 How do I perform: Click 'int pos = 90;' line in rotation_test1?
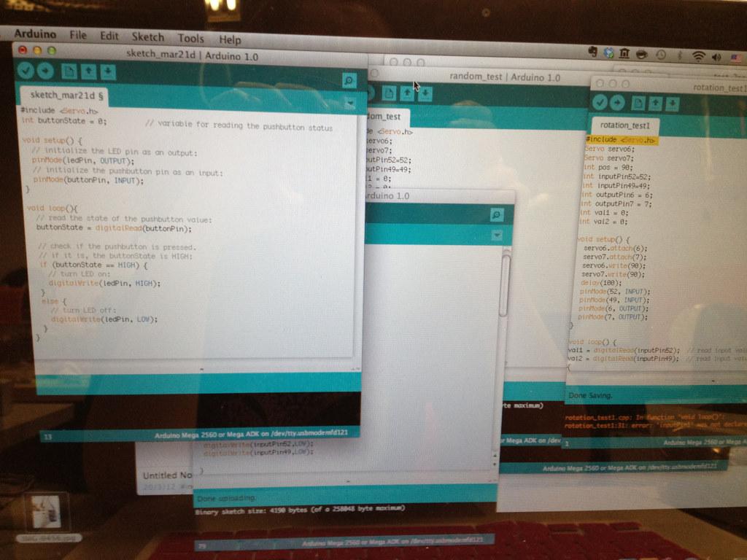(x=609, y=167)
